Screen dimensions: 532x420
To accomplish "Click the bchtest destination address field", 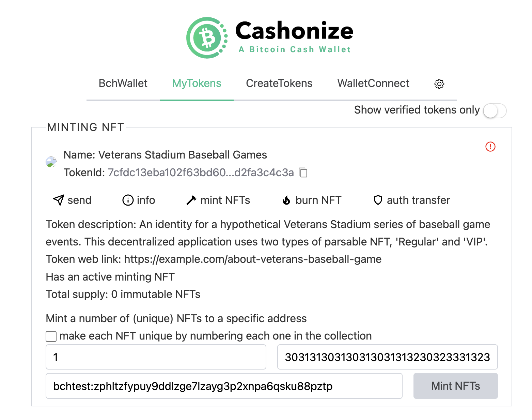I will point(224,386).
